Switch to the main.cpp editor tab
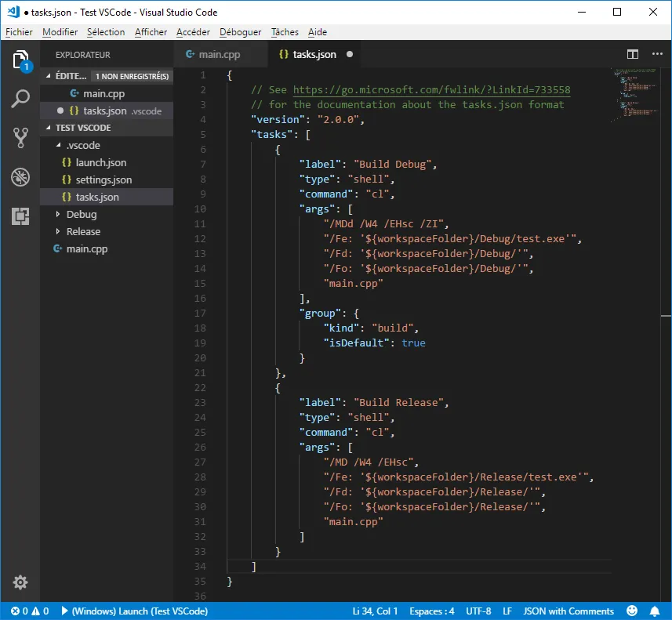Image resolution: width=672 pixels, height=620 pixels. pyautogui.click(x=220, y=54)
